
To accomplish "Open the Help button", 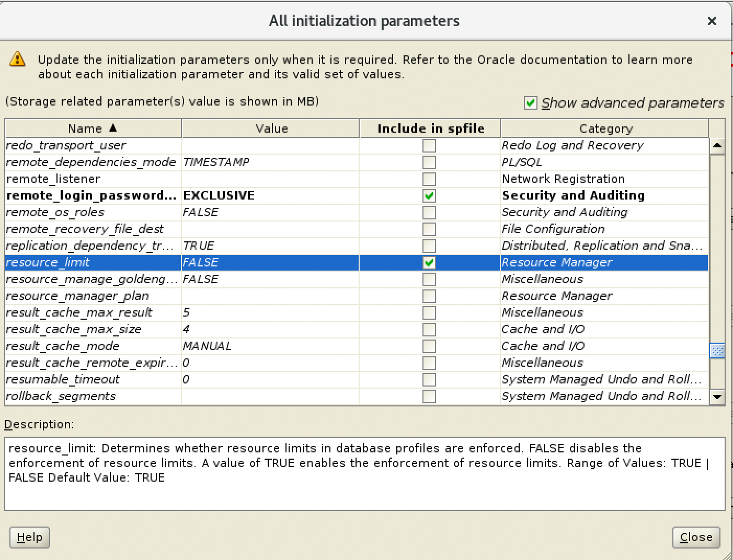I will pyautogui.click(x=30, y=537).
